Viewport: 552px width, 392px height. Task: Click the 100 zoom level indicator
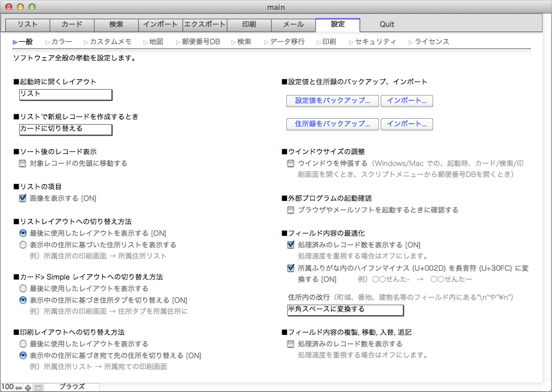click(x=7, y=387)
